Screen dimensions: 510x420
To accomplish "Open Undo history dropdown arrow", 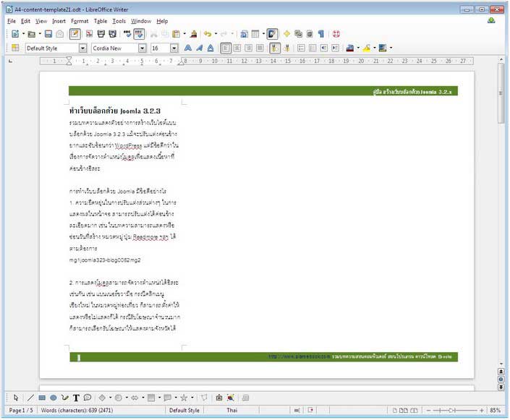I will [216, 34].
